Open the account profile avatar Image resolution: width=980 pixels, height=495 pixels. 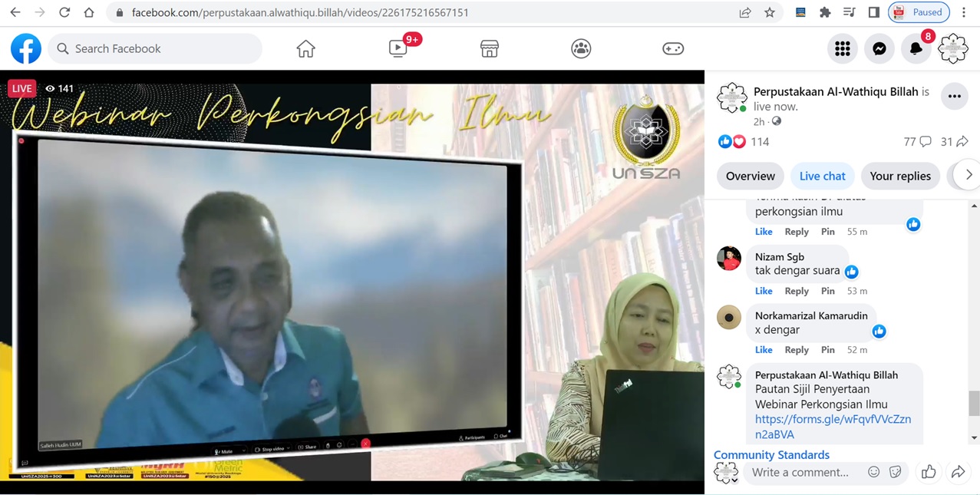point(953,48)
